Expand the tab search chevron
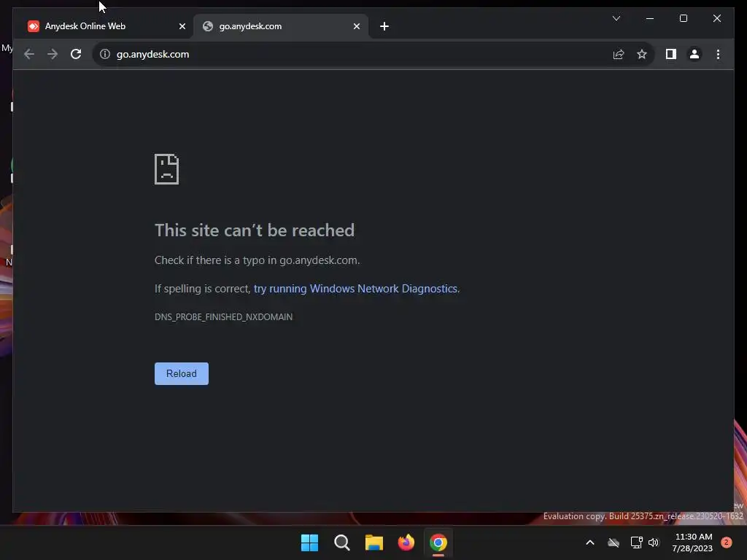 616,18
